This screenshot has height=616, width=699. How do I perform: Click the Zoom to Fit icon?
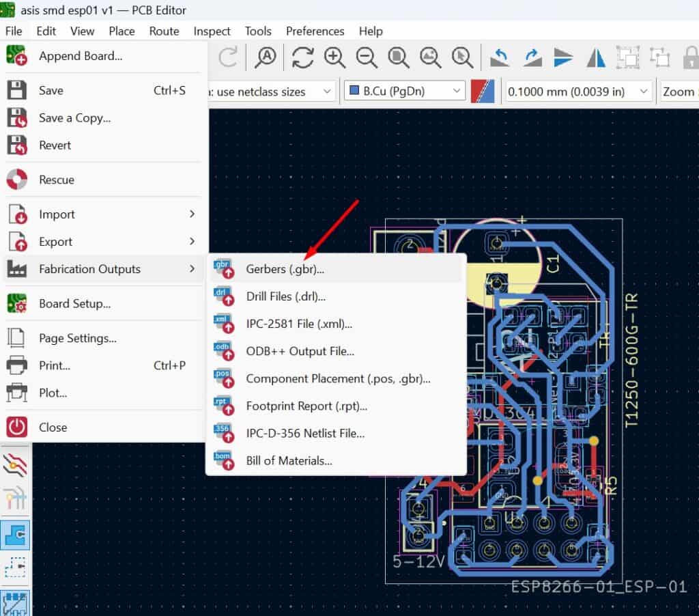[399, 58]
